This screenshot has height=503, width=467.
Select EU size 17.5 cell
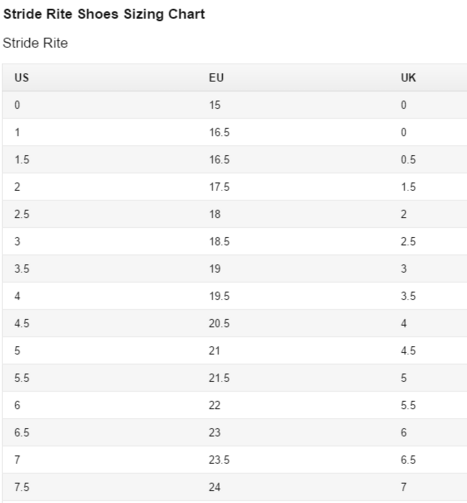pos(219,187)
